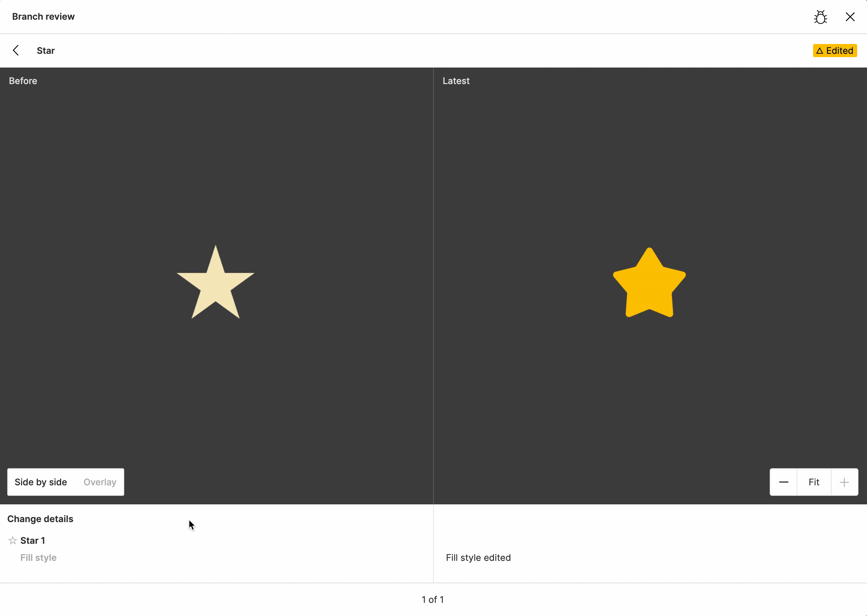Click the Star component label

pyautogui.click(x=45, y=51)
